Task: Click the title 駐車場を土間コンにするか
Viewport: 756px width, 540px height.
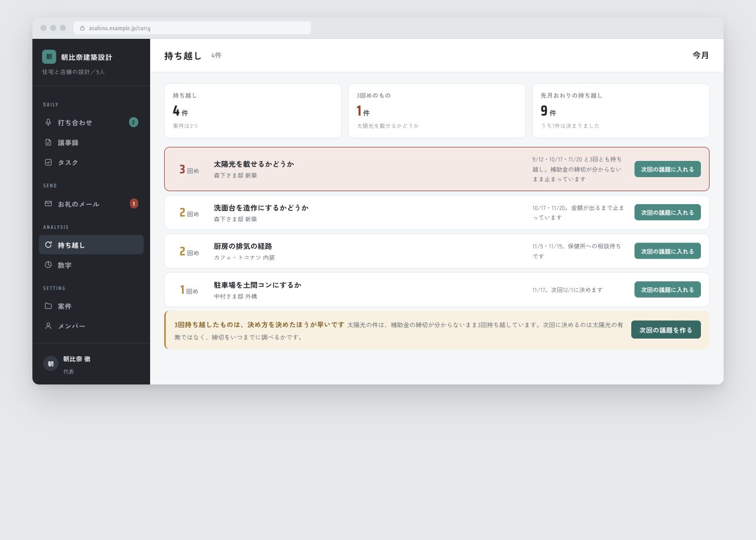Action: click(x=258, y=285)
